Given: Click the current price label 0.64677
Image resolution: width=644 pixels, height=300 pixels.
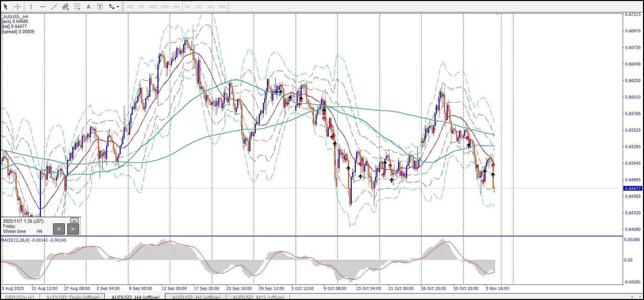Looking at the screenshot, I should pyautogui.click(x=633, y=188).
